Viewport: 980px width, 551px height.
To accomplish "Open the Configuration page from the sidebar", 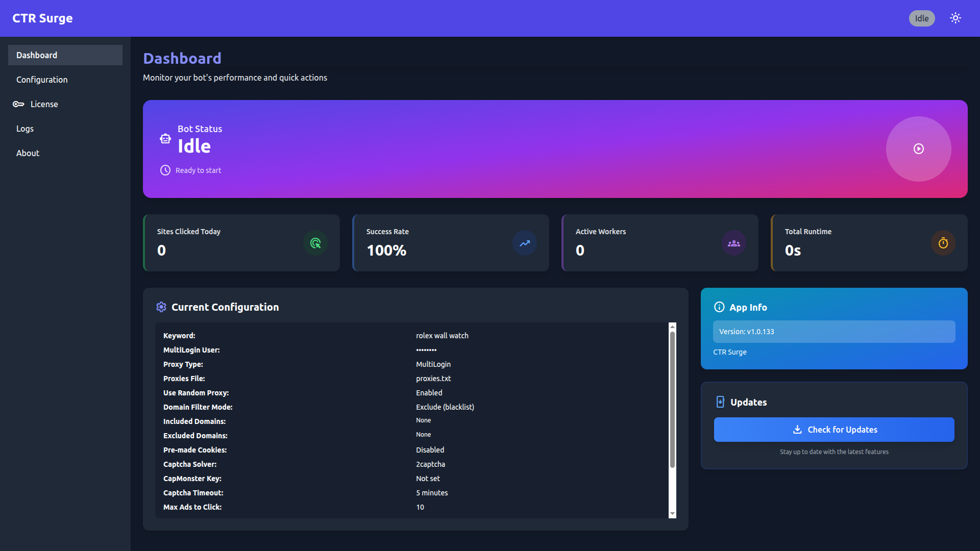I will click(42, 80).
